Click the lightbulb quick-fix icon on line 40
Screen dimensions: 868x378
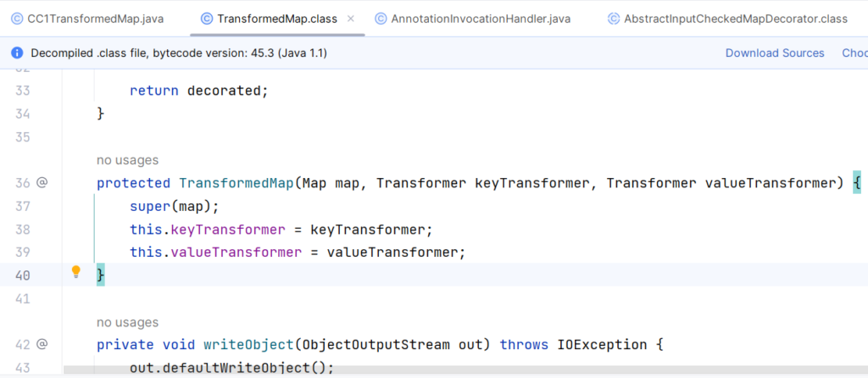pyautogui.click(x=75, y=272)
